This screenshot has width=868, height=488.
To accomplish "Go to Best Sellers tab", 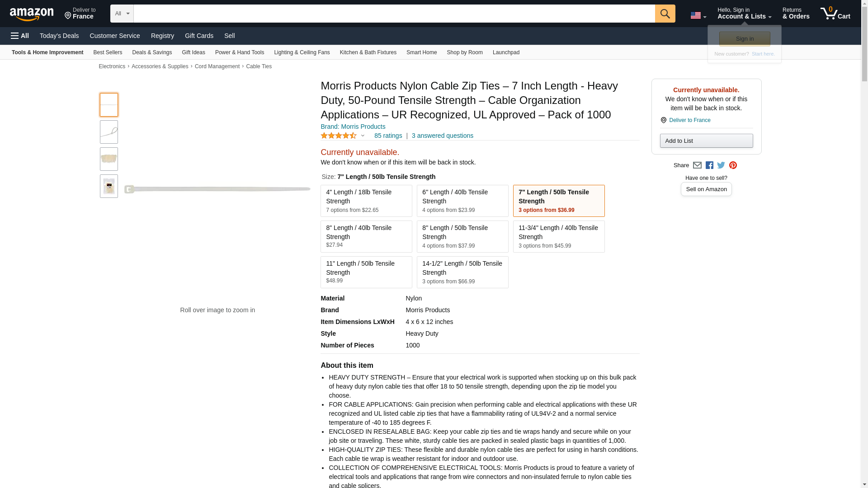I will point(108,52).
